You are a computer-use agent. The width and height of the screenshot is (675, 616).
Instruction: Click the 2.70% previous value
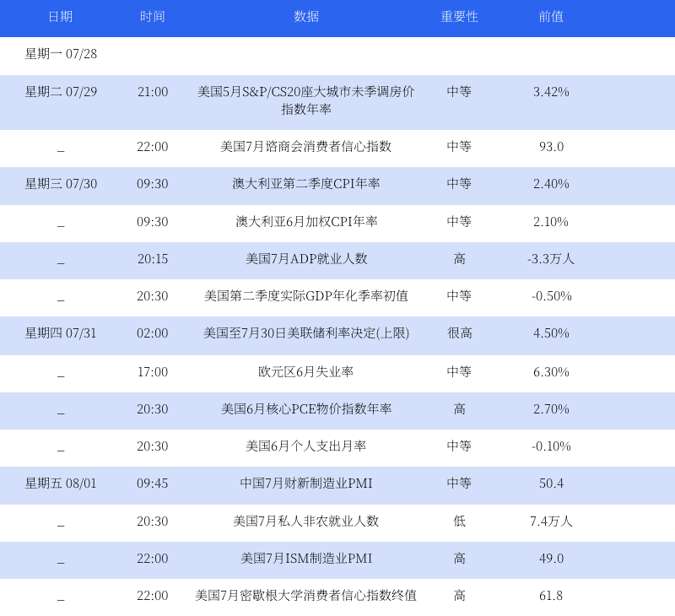point(551,409)
